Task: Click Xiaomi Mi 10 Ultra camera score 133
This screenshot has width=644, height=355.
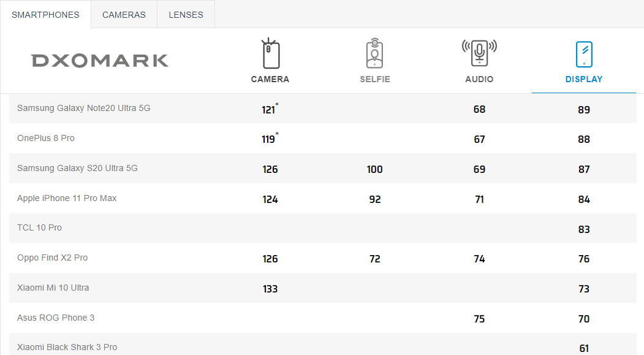Action: [270, 289]
